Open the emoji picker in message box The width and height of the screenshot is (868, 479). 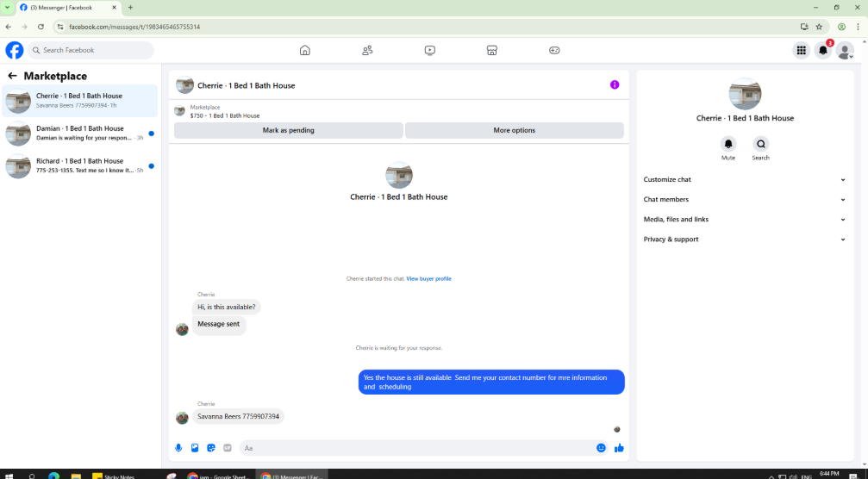pyautogui.click(x=601, y=448)
